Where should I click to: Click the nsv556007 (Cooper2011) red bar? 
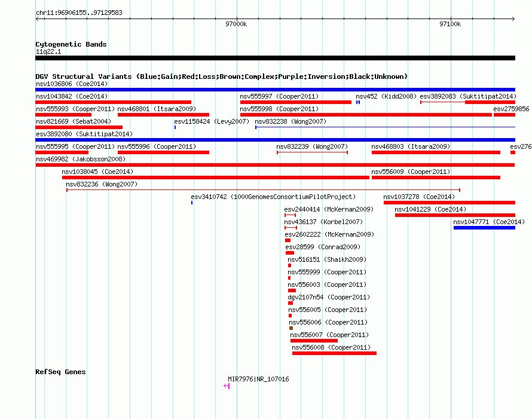314,341
